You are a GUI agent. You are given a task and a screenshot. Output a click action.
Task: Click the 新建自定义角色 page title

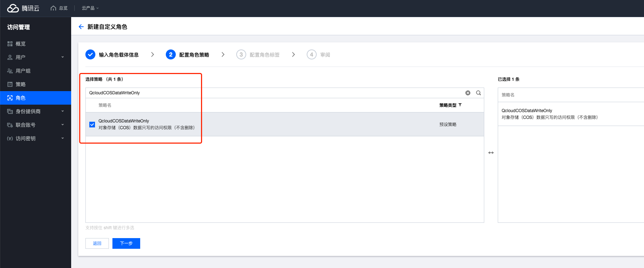107,27
